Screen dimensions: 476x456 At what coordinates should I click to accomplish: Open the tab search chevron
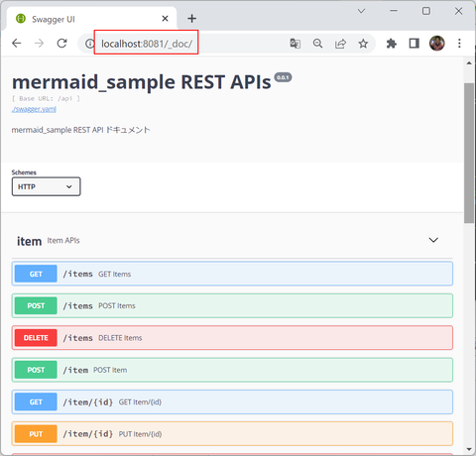(x=361, y=11)
